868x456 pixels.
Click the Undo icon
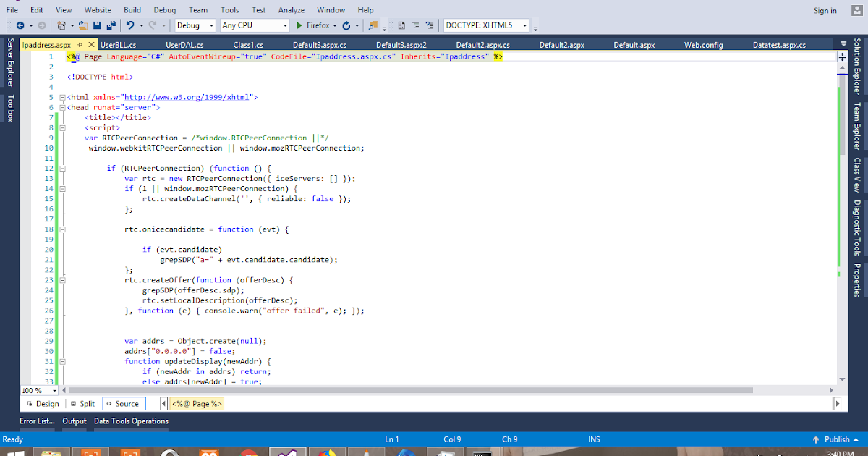130,25
